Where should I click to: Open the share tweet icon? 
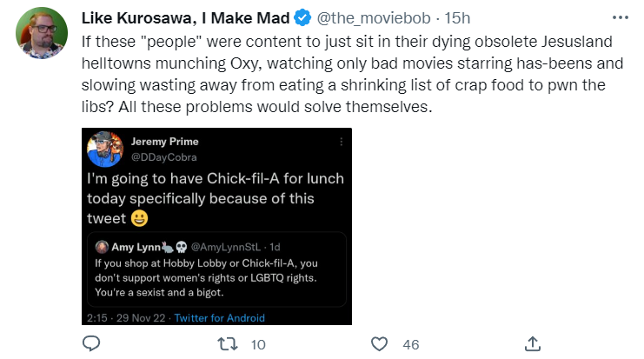(533, 344)
